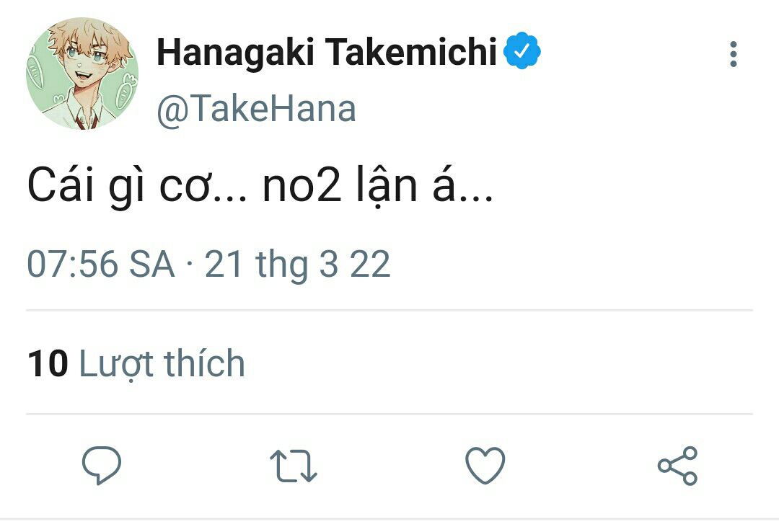Click the first name "Hanagaki" in header
779x532 pixels.
click(235, 53)
